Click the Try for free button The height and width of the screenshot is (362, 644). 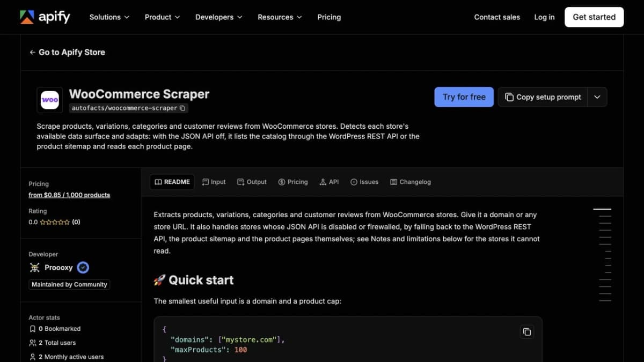pos(464,97)
